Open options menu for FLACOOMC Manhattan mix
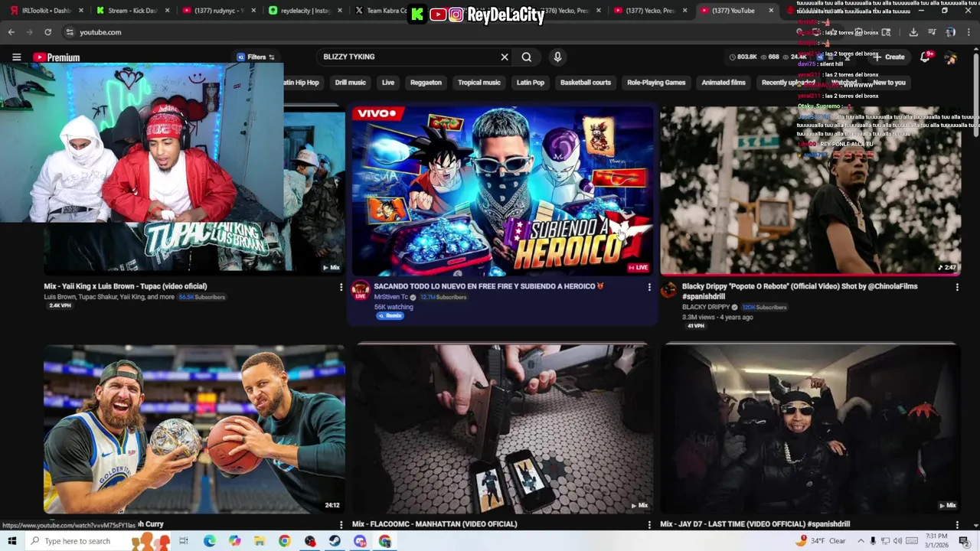Viewport: 980px width, 551px height. (x=649, y=524)
